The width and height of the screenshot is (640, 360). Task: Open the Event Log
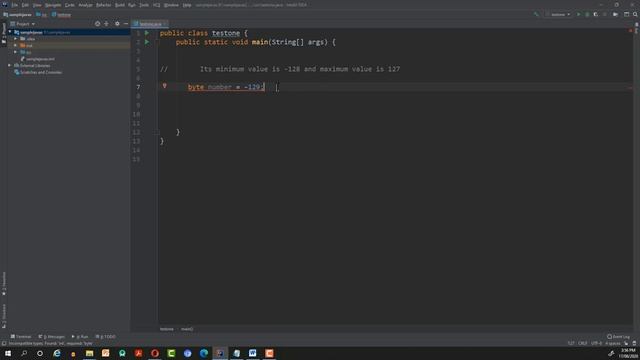coord(618,337)
